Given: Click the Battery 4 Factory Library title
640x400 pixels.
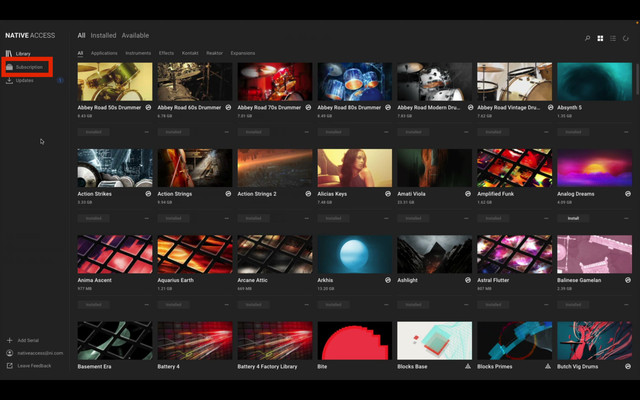Looking at the screenshot, I should tap(267, 367).
